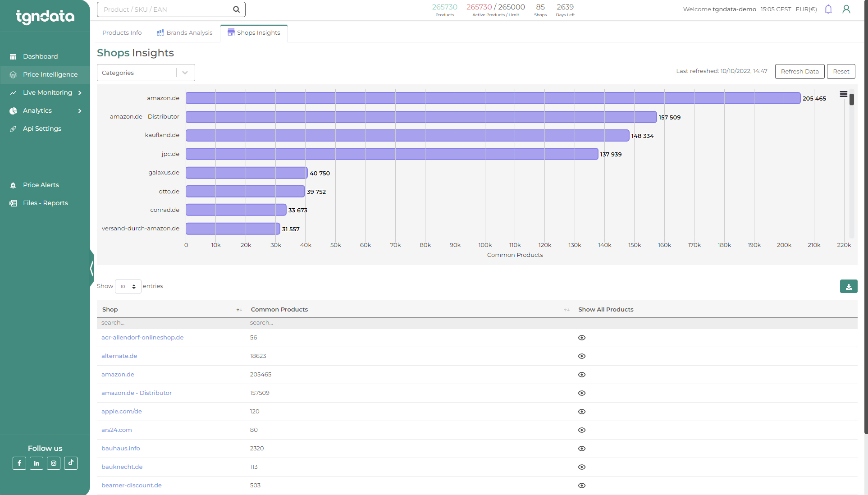Open the TikTok social link
The height and width of the screenshot is (495, 868).
[x=71, y=463]
